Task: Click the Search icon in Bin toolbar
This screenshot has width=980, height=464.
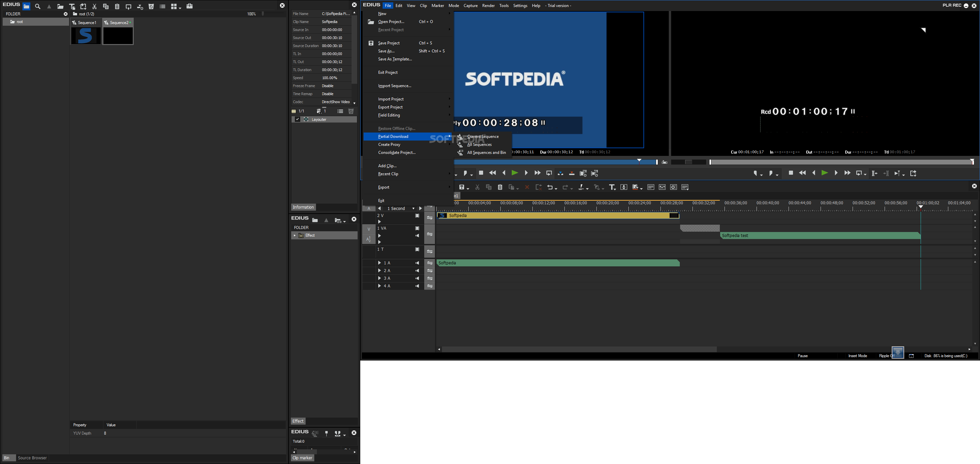Action: (x=38, y=6)
